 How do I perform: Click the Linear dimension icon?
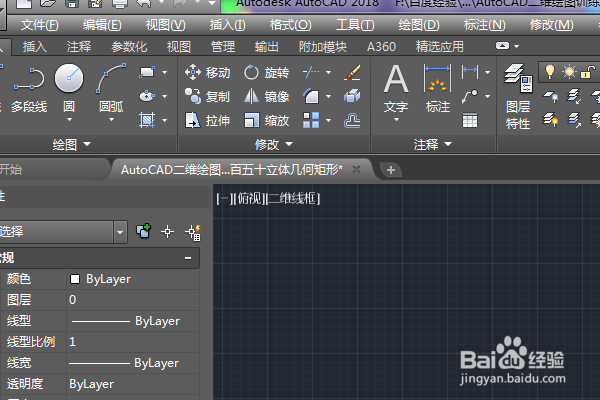470,72
